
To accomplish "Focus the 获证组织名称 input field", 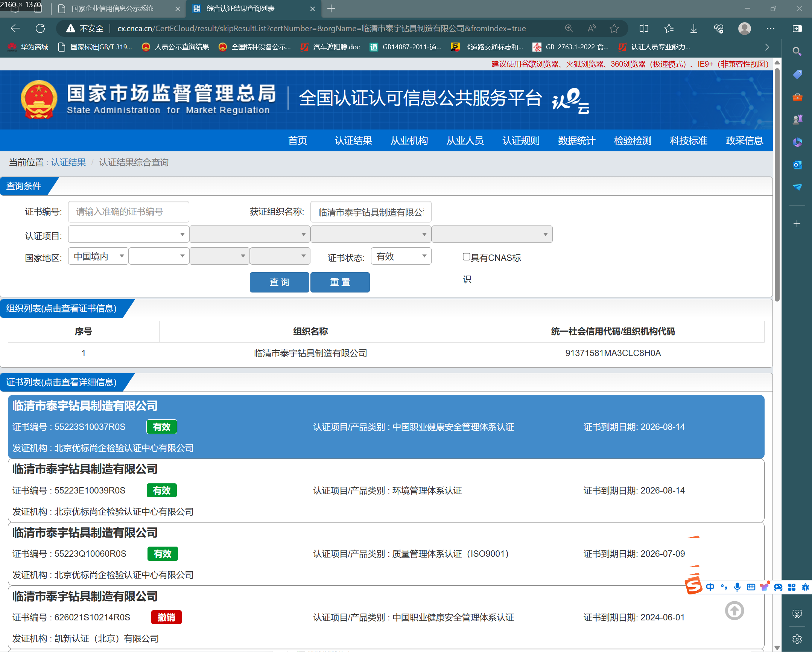I will [x=371, y=212].
